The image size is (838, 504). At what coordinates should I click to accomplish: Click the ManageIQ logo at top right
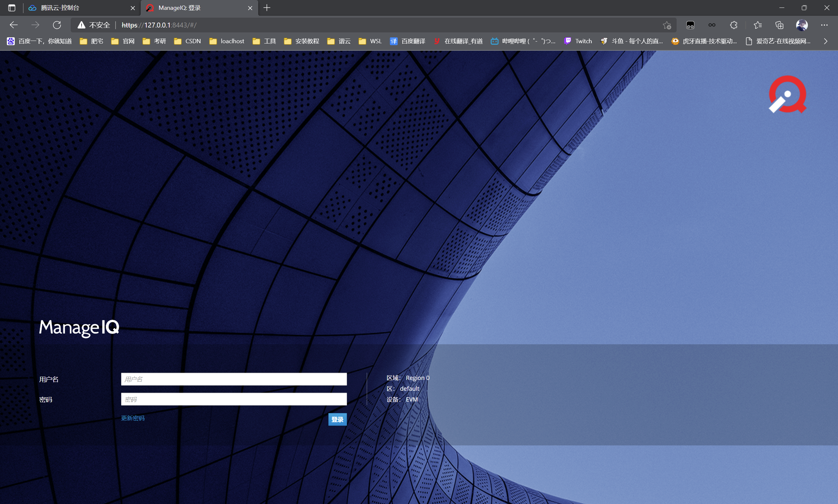point(787,94)
